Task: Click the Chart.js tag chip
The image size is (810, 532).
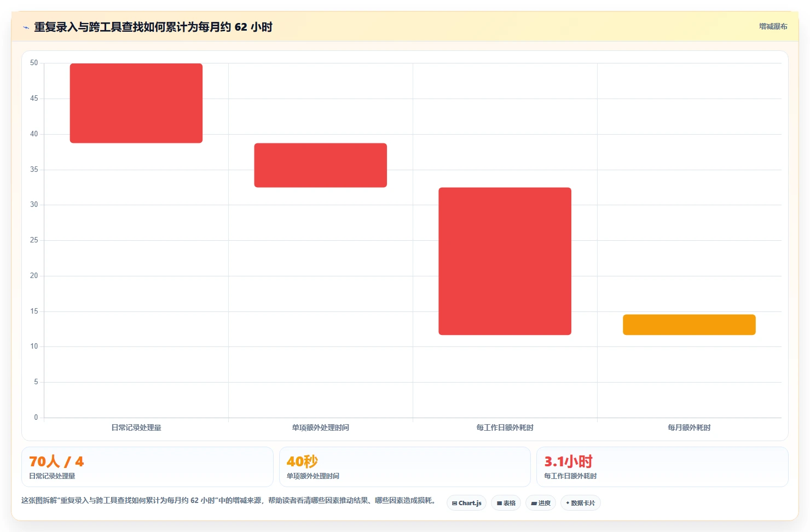Action: pos(466,503)
